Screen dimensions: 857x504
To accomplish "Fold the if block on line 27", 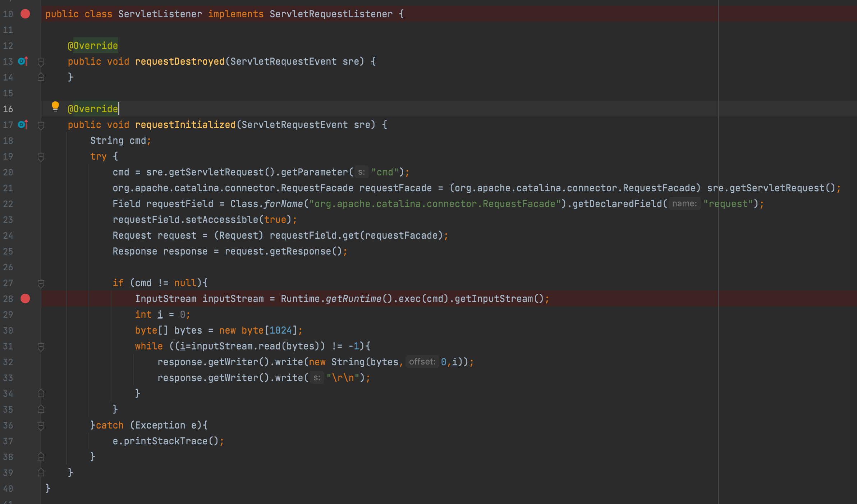I will coord(41,283).
